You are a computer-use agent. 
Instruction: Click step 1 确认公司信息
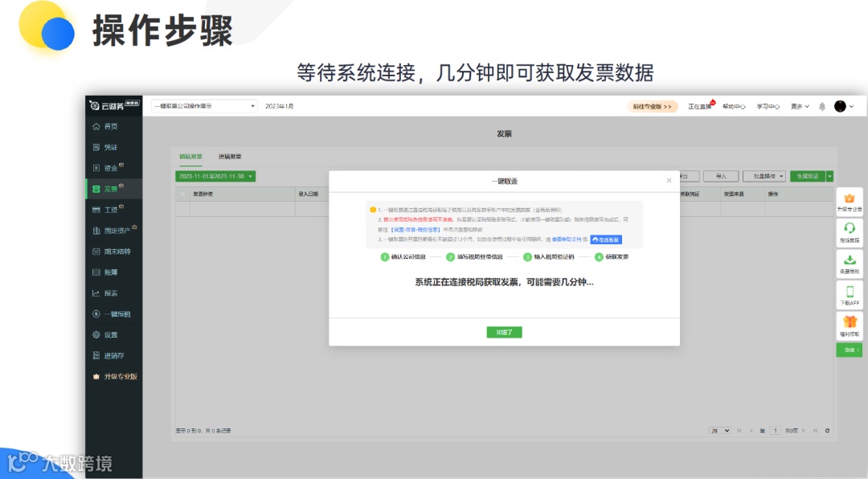click(x=403, y=257)
